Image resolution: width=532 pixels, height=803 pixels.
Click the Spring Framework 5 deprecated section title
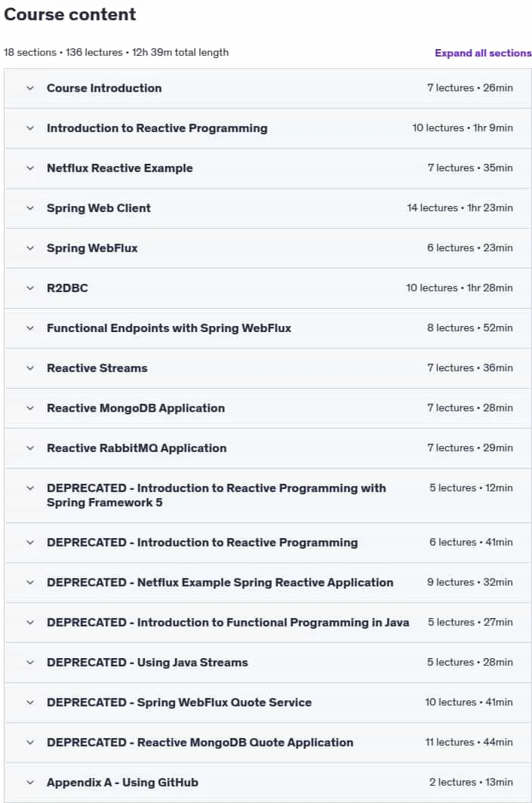point(216,495)
